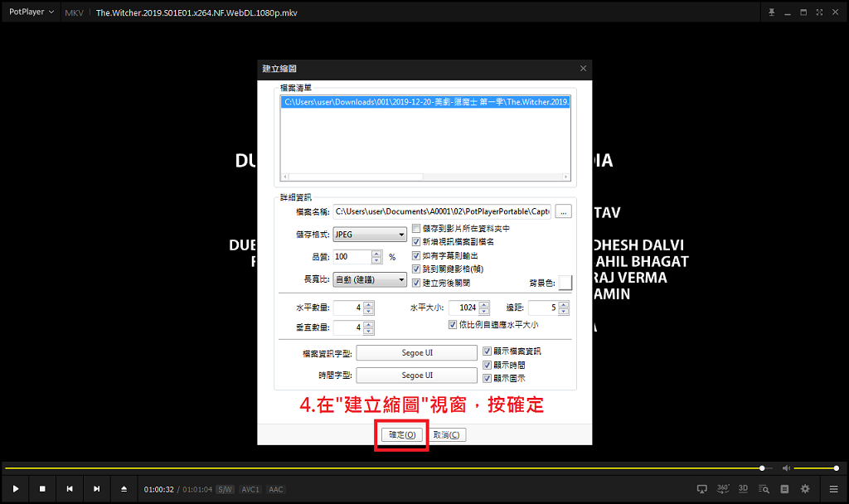Toggle 3D video mode
This screenshot has width=849, height=504.
744,489
